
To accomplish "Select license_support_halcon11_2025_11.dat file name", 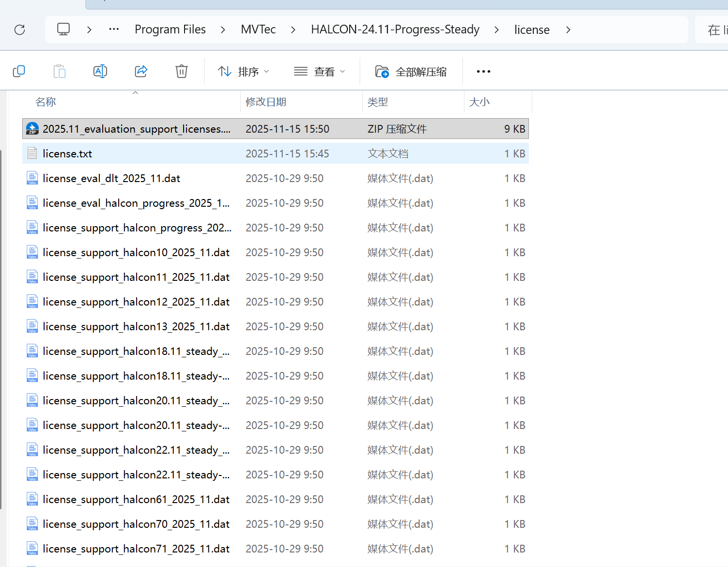I will click(x=136, y=277).
